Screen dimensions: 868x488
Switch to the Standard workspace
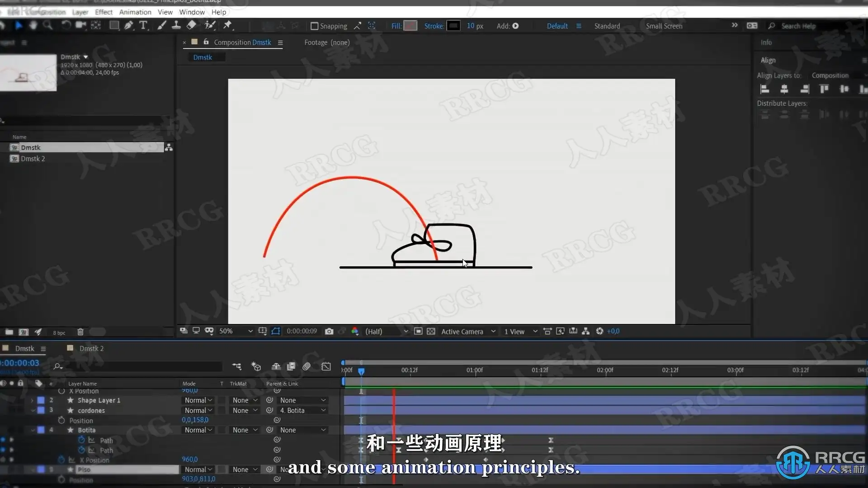point(607,26)
